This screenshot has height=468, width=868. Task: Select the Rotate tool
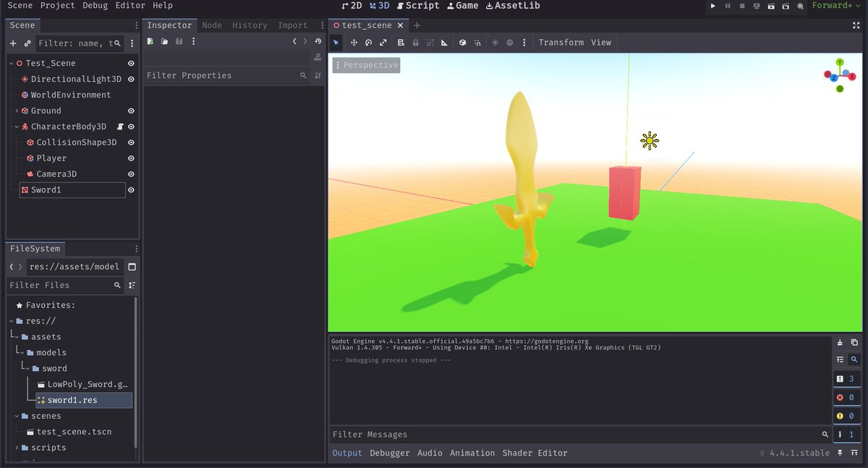click(368, 43)
